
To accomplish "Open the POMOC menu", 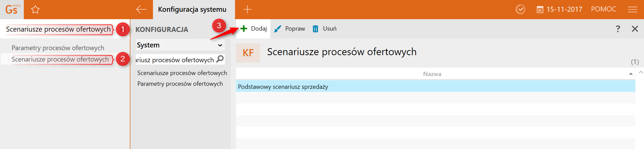I will (x=603, y=9).
